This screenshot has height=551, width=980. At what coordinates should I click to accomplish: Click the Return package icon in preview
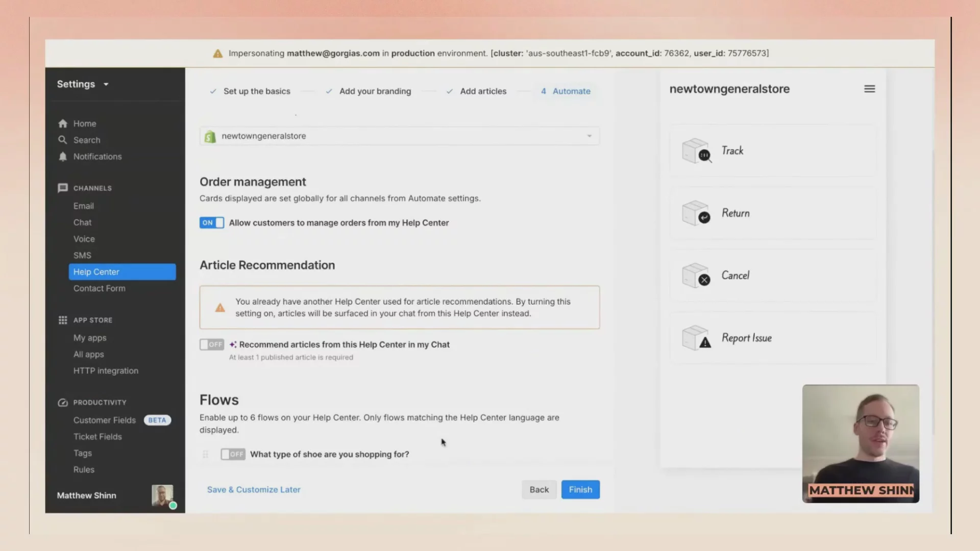click(x=697, y=213)
